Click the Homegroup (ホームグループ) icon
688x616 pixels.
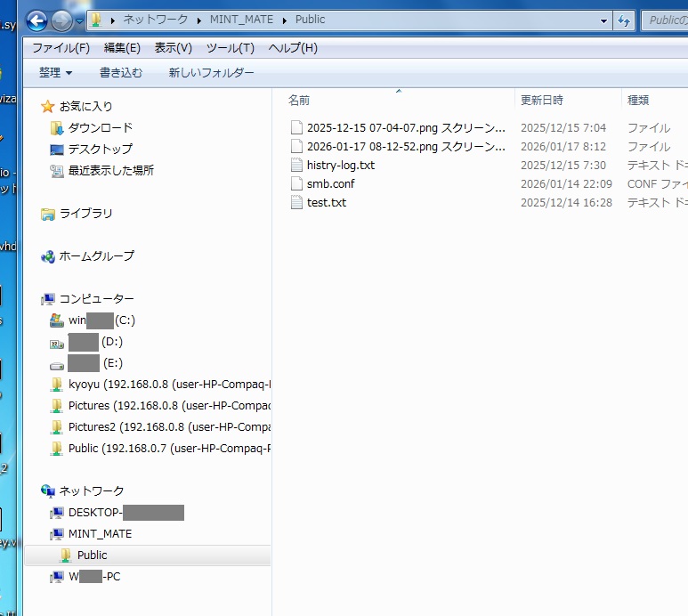pyautogui.click(x=48, y=256)
